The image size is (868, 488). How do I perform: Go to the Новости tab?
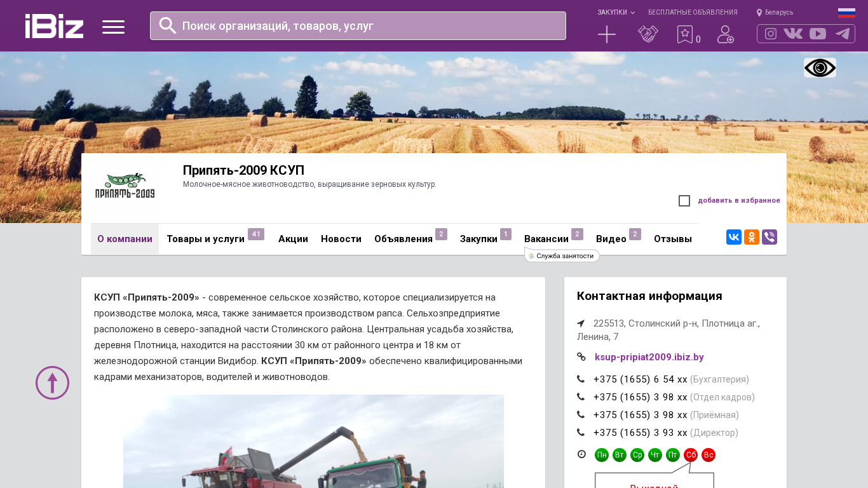coord(341,239)
